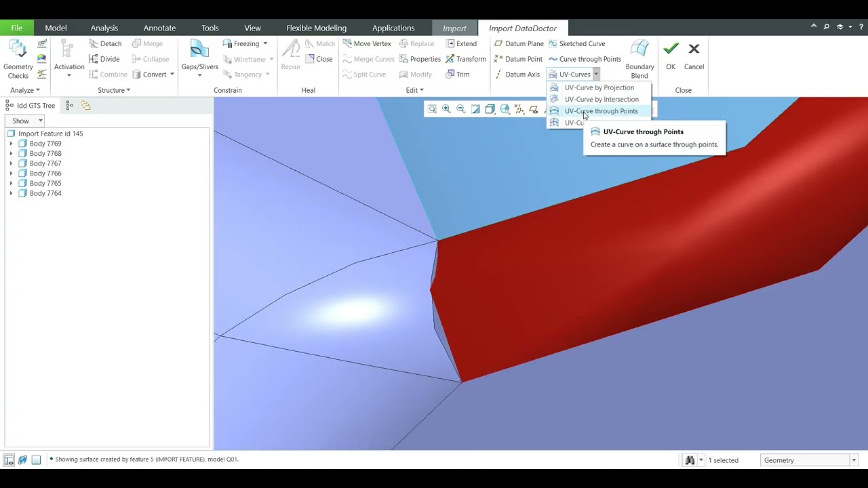Switch to the Analysis tab

click(104, 28)
